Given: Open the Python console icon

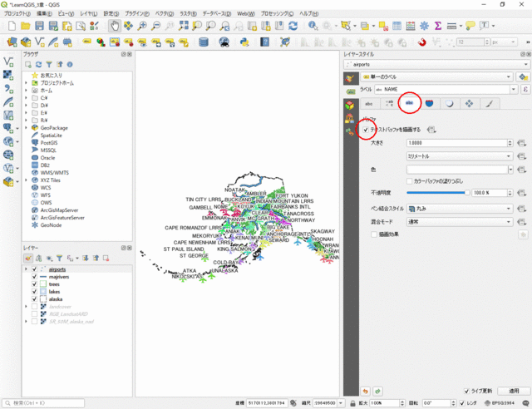Looking at the screenshot, I should (244, 42).
